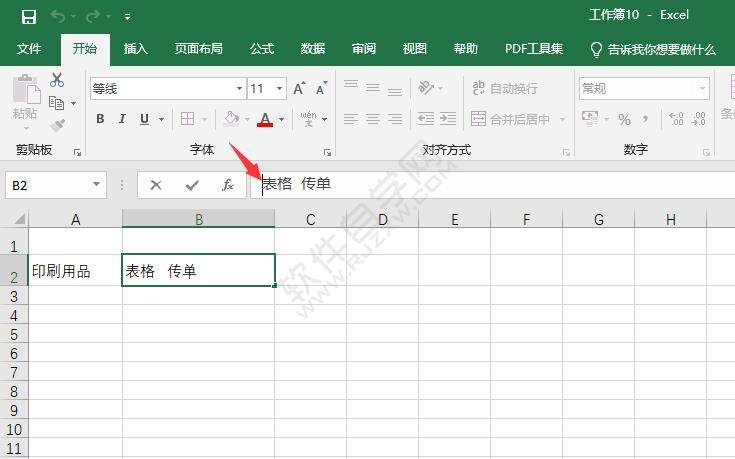Screen dimensions: 735x459
Task: Switch to the 帮助 tab
Action: [465, 49]
